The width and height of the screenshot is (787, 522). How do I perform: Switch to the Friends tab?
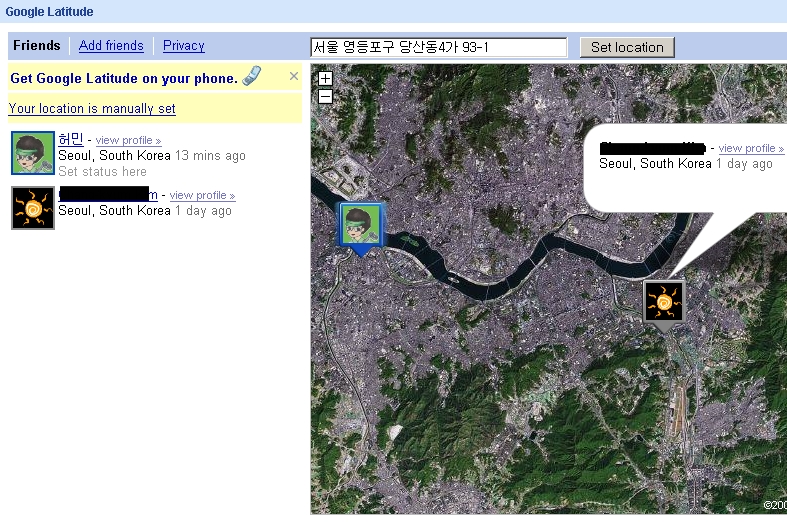(x=37, y=46)
